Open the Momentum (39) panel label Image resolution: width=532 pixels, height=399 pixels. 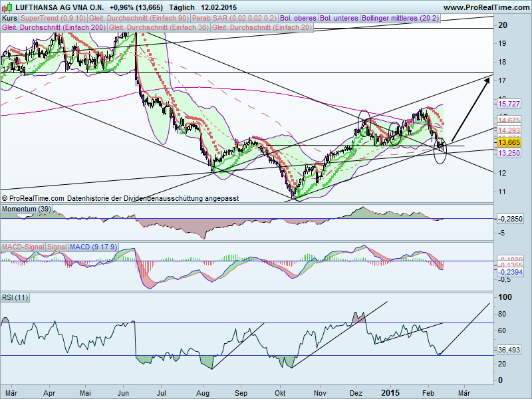point(26,209)
